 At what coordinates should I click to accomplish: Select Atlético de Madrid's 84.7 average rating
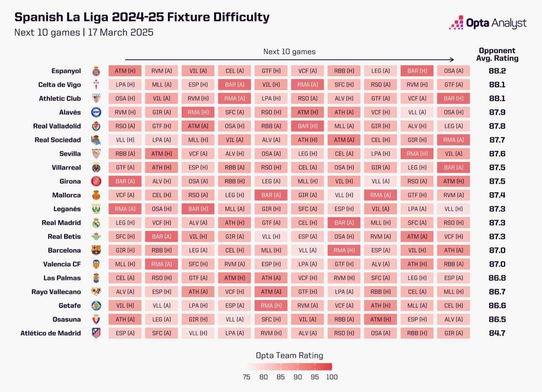pyautogui.click(x=497, y=333)
